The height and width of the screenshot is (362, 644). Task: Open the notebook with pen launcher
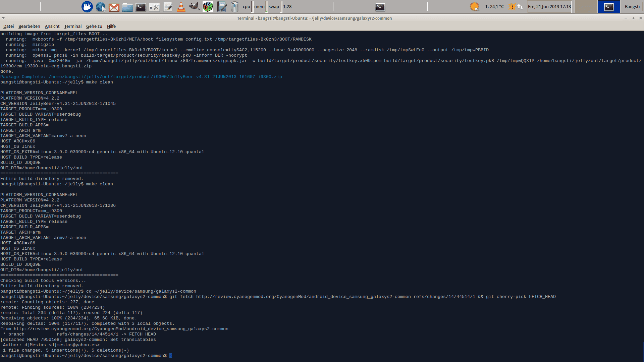click(x=221, y=7)
